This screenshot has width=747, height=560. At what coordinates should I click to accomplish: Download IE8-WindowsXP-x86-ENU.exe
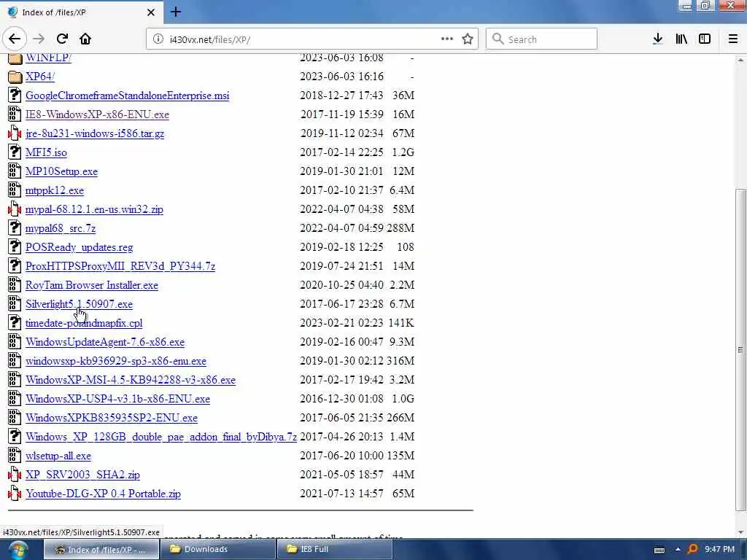click(97, 114)
